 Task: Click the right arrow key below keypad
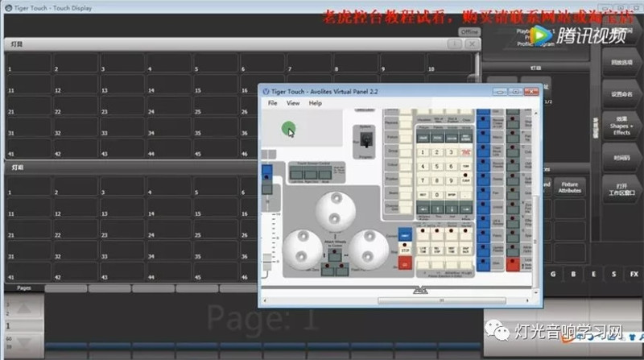[x=466, y=209]
